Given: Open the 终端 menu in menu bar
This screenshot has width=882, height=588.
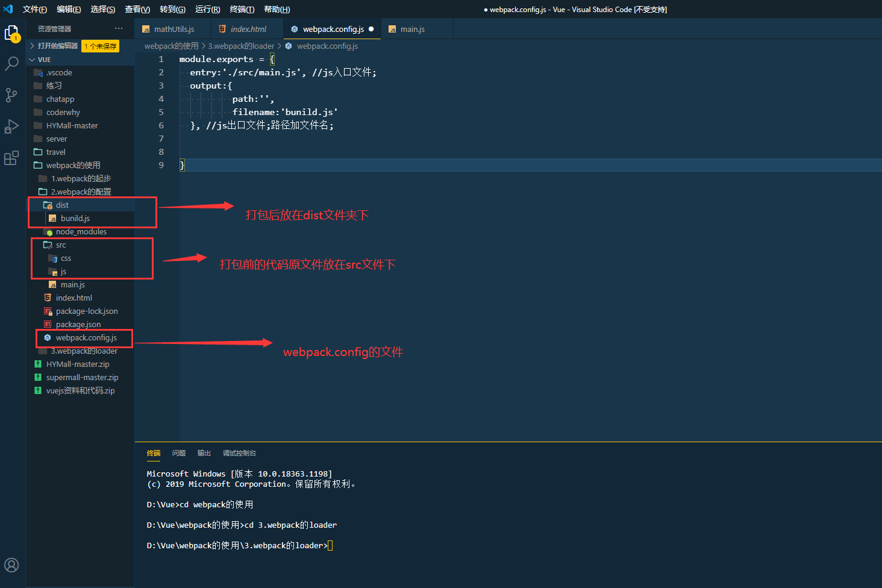Looking at the screenshot, I should 242,9.
